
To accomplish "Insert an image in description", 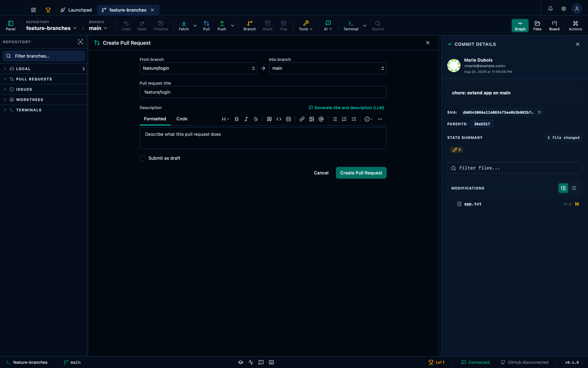I will (311, 119).
